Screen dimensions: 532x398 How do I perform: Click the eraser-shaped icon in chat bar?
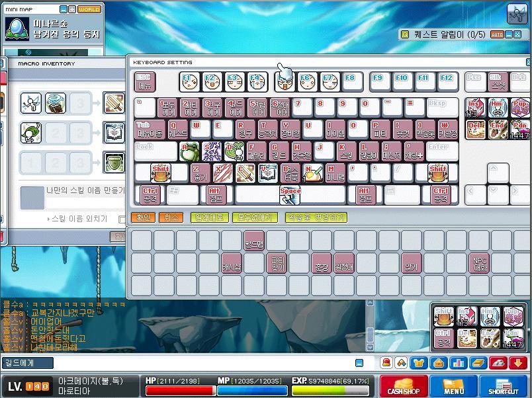[401, 363]
